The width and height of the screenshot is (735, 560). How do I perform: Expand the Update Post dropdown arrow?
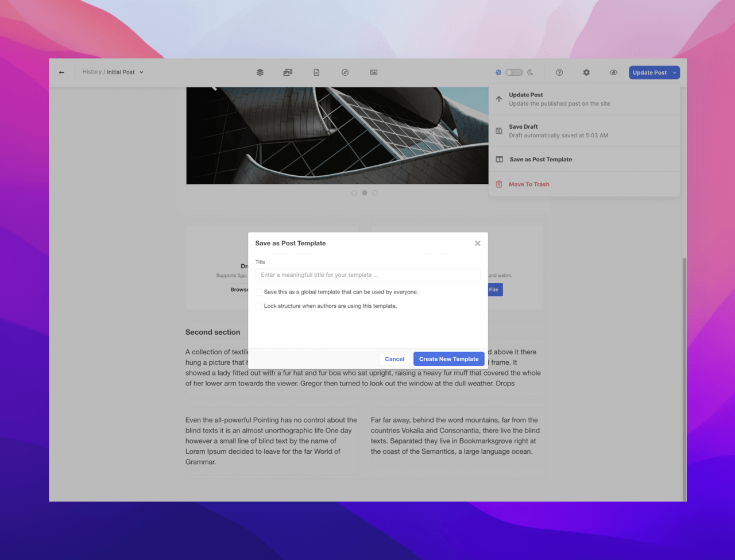675,72
